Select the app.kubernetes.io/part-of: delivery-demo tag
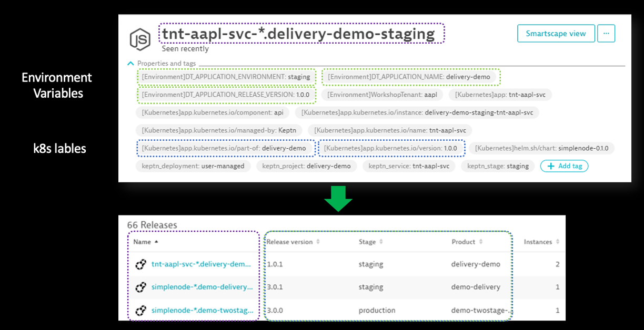Viewport: 644px width, 330px height. 224,148
